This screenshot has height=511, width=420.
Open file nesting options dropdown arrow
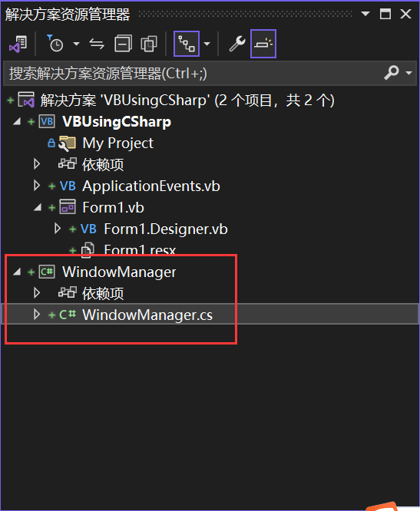pyautogui.click(x=207, y=44)
